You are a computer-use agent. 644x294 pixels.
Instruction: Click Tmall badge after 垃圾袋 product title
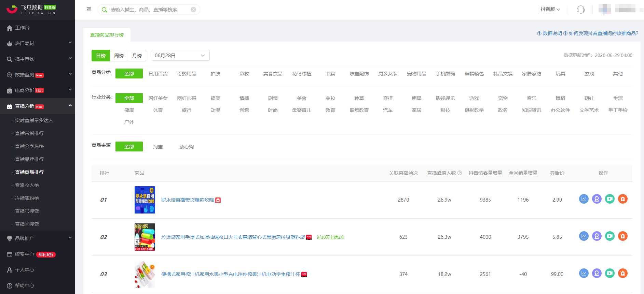pyautogui.click(x=309, y=237)
